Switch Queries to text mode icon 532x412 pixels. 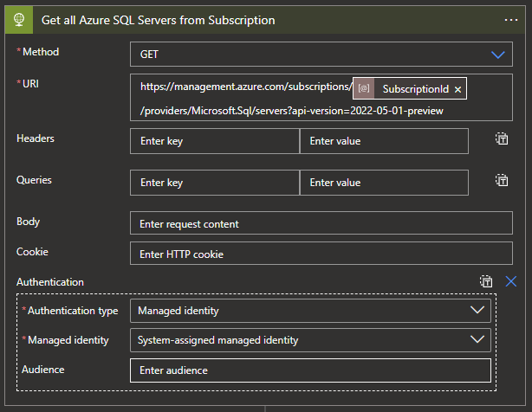coord(502,180)
